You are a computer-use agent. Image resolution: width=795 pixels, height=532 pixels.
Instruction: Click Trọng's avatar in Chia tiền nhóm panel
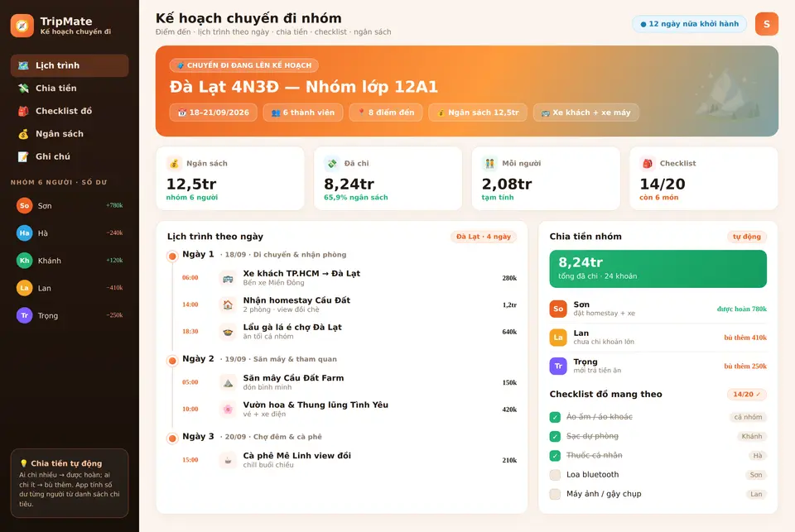558,366
